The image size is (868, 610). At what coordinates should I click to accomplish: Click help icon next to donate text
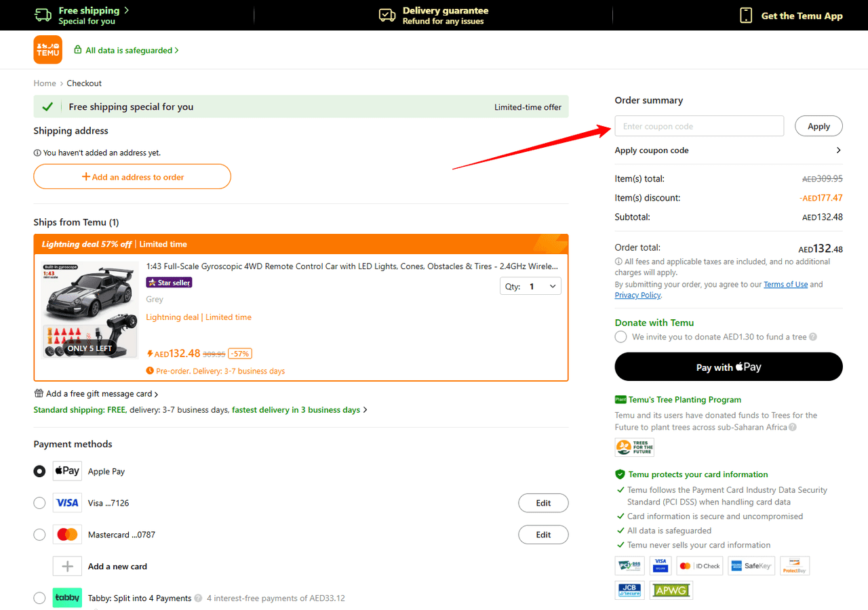(813, 337)
